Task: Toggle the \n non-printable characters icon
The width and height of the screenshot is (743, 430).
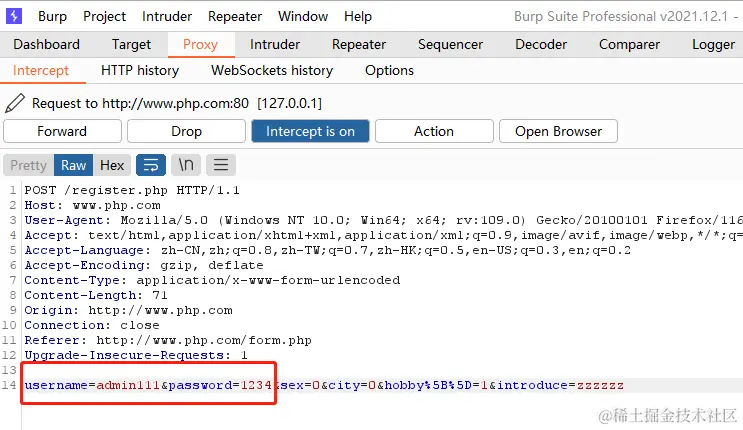Action: point(186,165)
